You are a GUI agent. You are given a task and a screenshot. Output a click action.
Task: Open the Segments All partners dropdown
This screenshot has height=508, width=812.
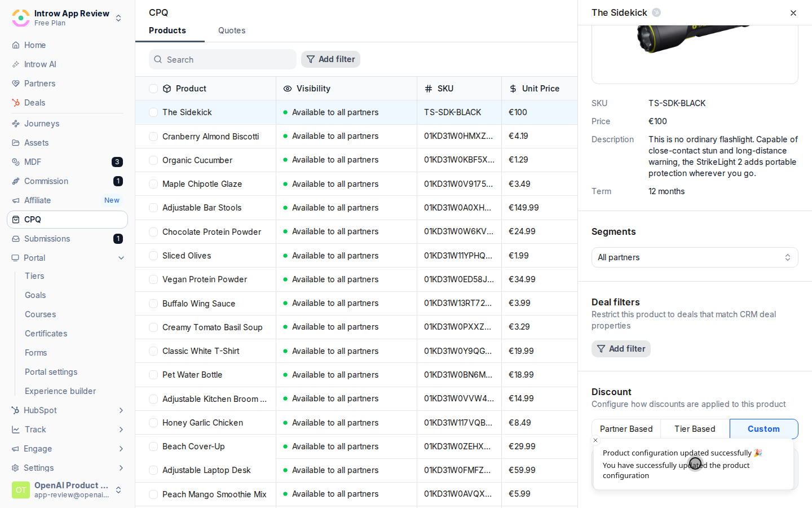coord(695,257)
